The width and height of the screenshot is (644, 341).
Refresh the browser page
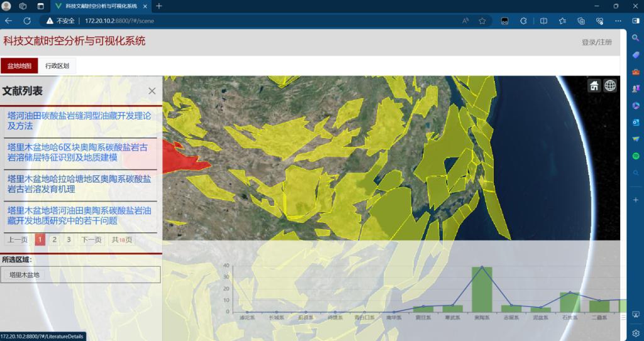pyautogui.click(x=27, y=21)
